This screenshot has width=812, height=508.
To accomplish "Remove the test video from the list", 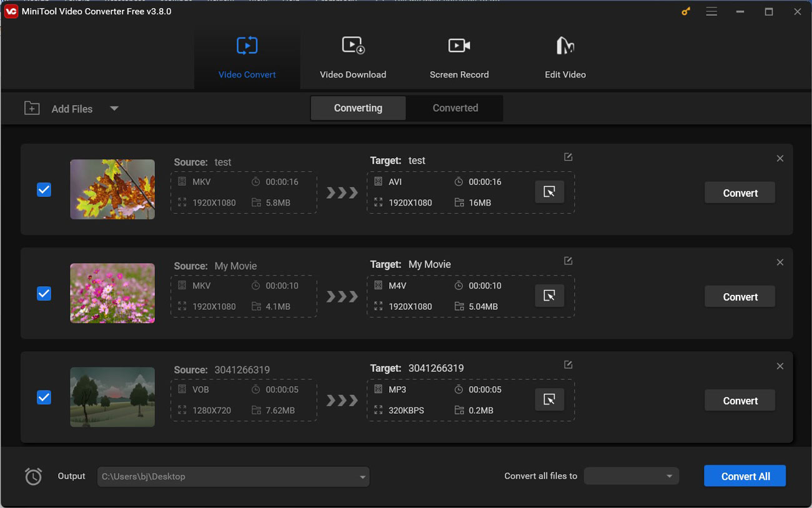I will [x=780, y=159].
